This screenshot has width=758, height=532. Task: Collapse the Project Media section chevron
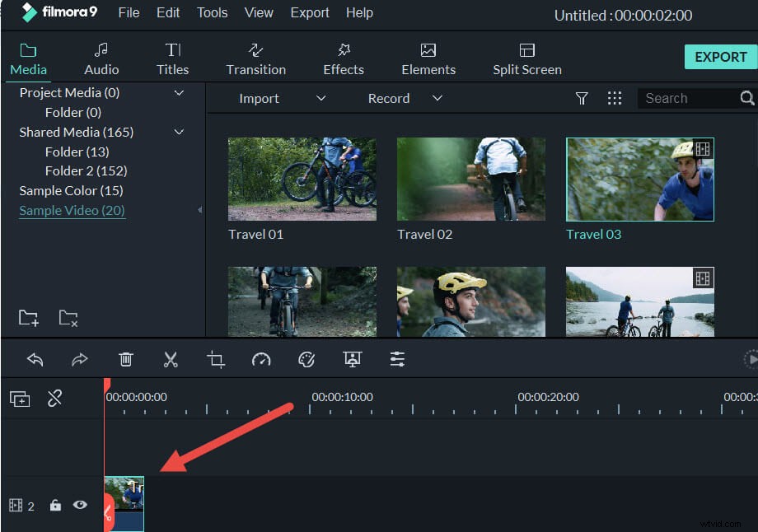(x=179, y=92)
